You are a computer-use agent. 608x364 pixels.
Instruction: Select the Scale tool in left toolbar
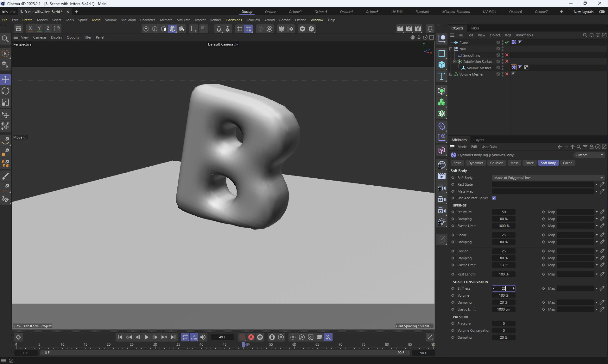pyautogui.click(x=5, y=102)
